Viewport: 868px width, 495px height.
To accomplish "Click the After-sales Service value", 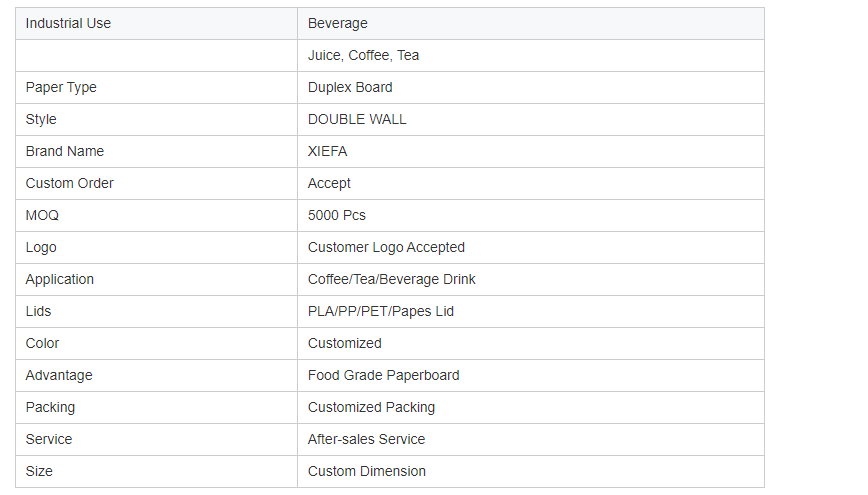I will click(366, 440).
